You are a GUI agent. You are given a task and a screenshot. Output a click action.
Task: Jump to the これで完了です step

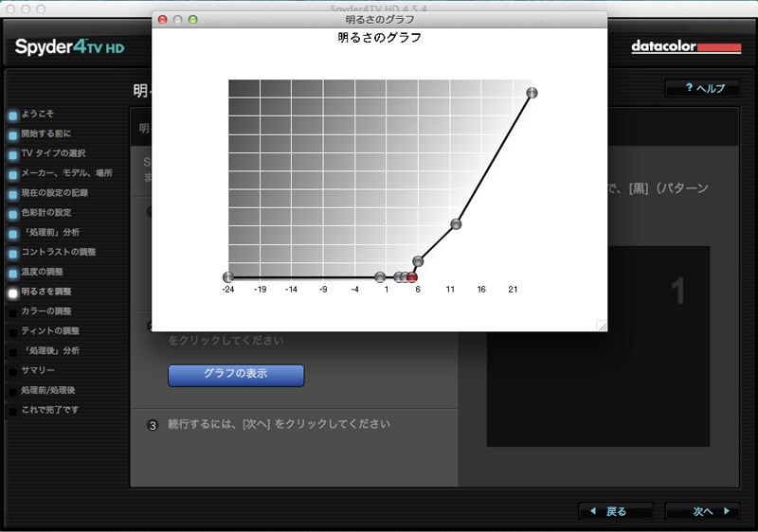pos(50,411)
